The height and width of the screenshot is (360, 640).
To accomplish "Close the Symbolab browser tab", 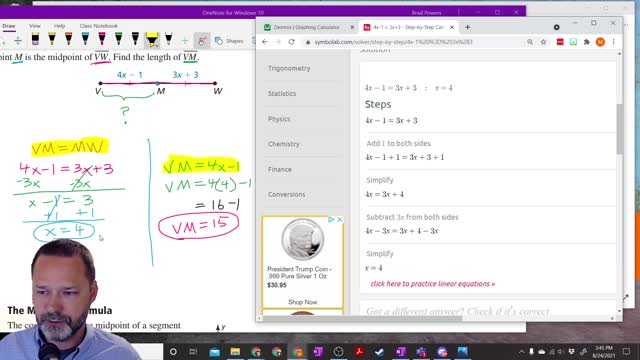I will (x=452, y=27).
